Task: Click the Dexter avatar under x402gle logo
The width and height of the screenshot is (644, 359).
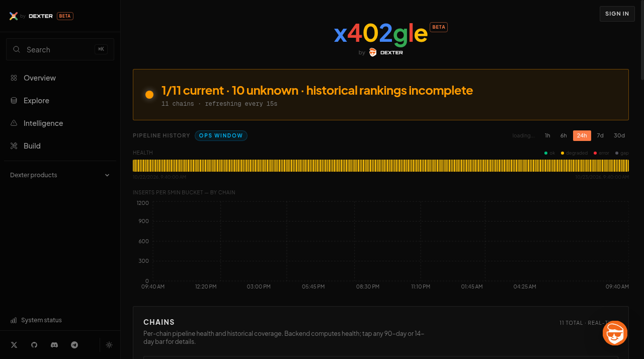Action: click(373, 52)
